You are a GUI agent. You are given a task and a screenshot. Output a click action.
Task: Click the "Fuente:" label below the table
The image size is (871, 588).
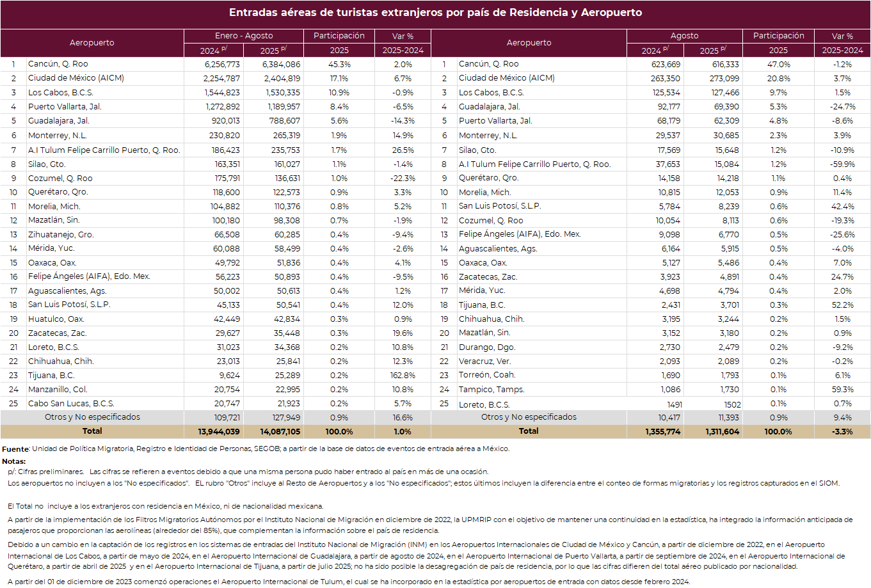(x=16, y=449)
